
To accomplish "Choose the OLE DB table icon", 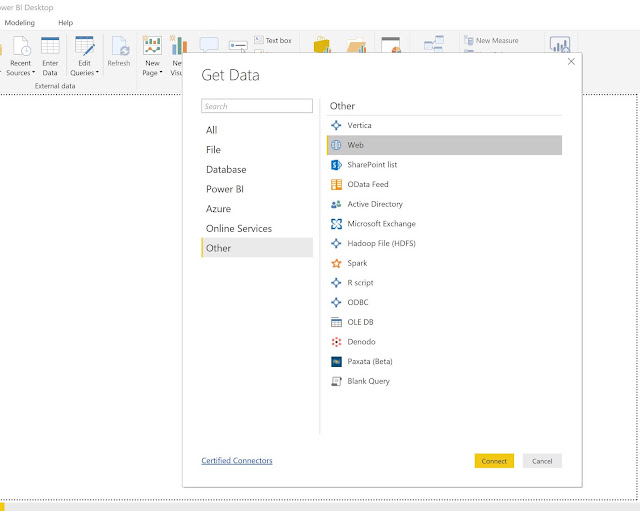I will pyautogui.click(x=336, y=322).
